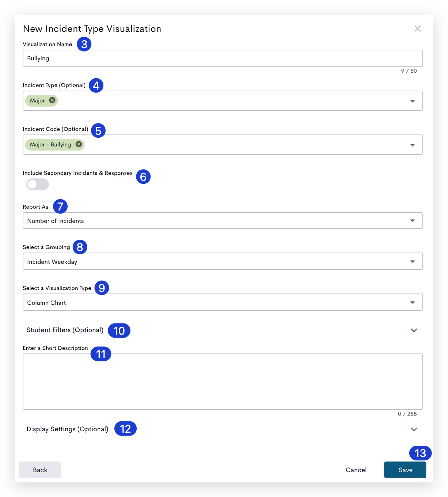Expand the Student Filters (Optional) section

[223, 330]
